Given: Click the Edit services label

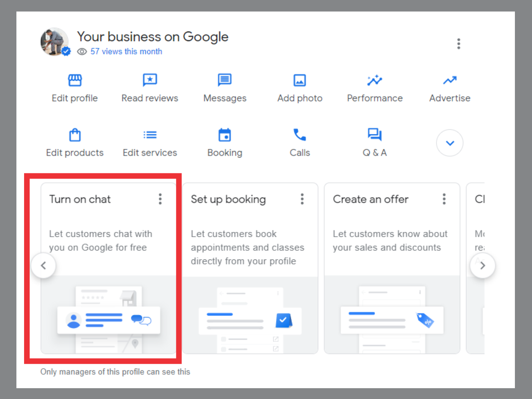Looking at the screenshot, I should pos(150,153).
